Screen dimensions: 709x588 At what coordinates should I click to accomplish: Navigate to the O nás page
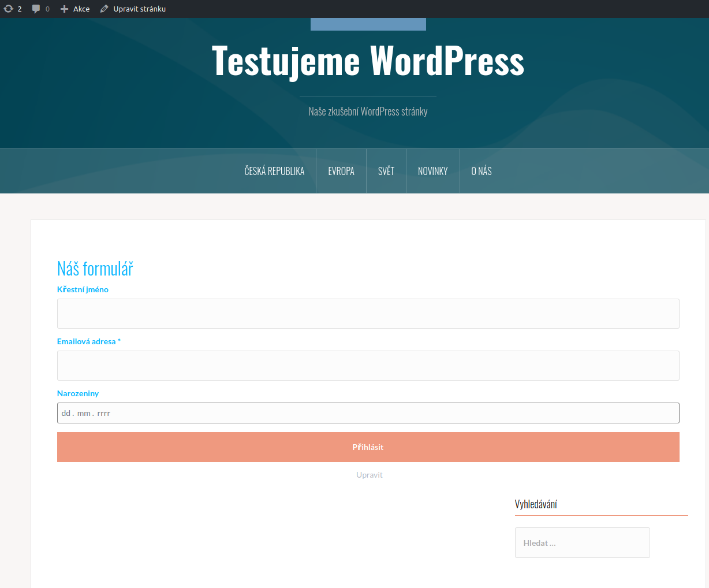click(482, 171)
